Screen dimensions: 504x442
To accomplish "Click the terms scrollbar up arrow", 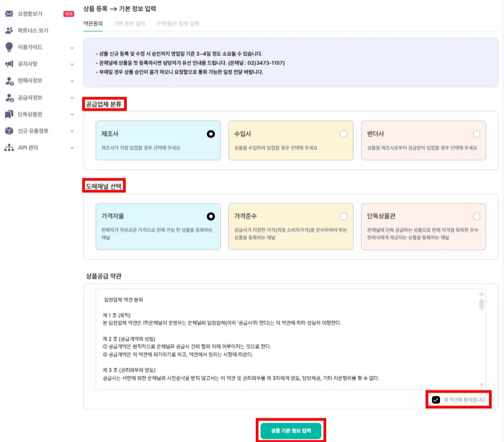I will [x=481, y=294].
